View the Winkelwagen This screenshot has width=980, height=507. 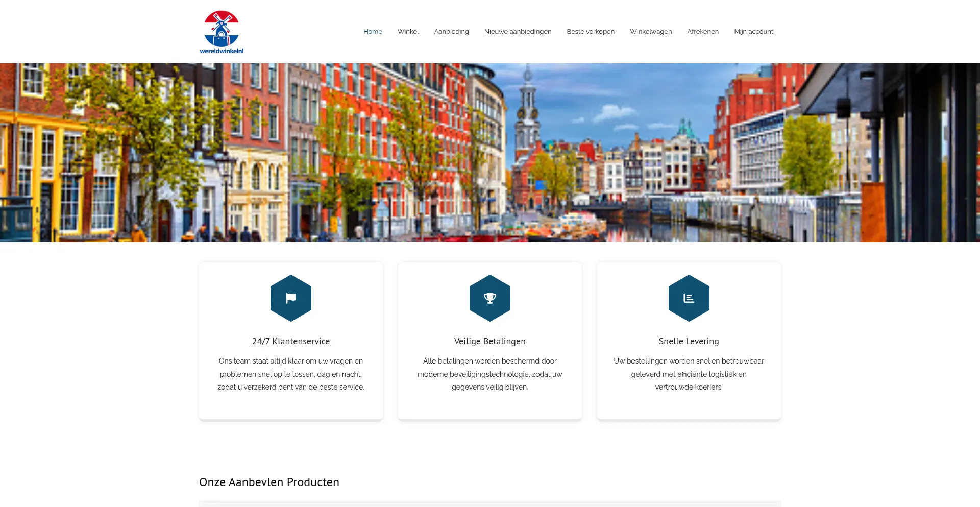pyautogui.click(x=651, y=32)
